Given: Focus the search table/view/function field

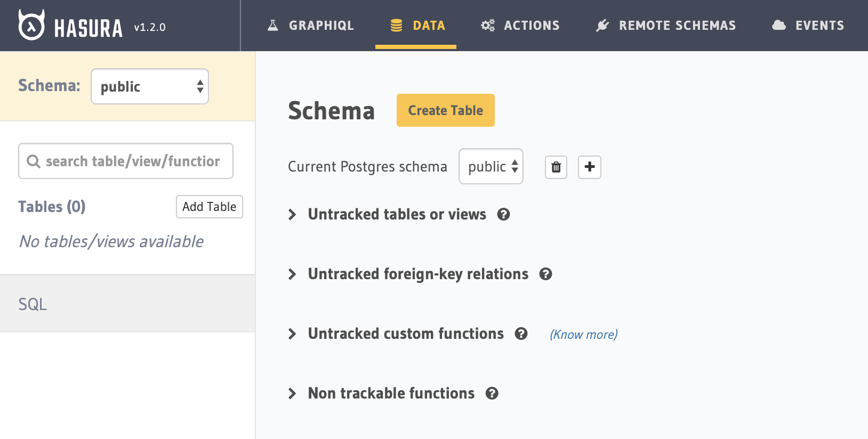Looking at the screenshot, I should pos(126,161).
